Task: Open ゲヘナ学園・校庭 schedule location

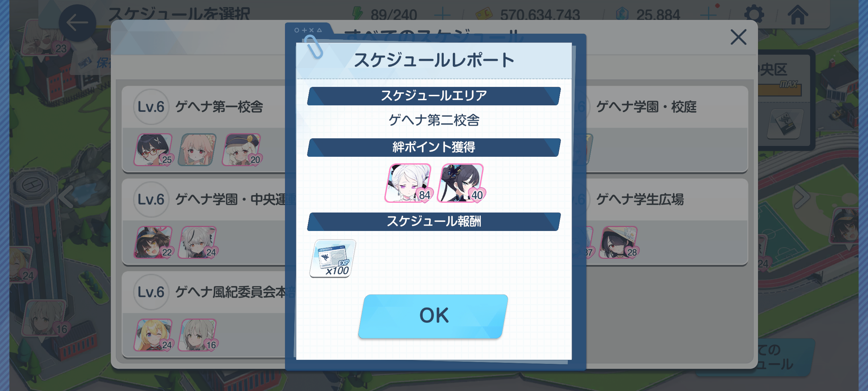Action: pos(665,129)
